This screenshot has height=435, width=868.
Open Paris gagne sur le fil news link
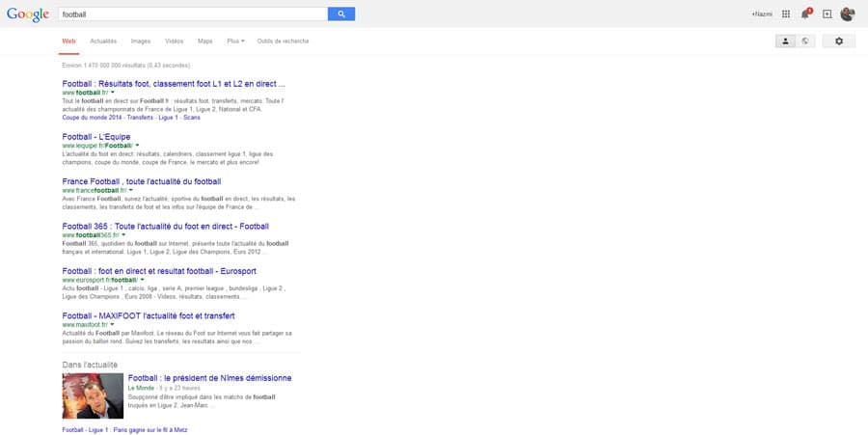click(124, 430)
